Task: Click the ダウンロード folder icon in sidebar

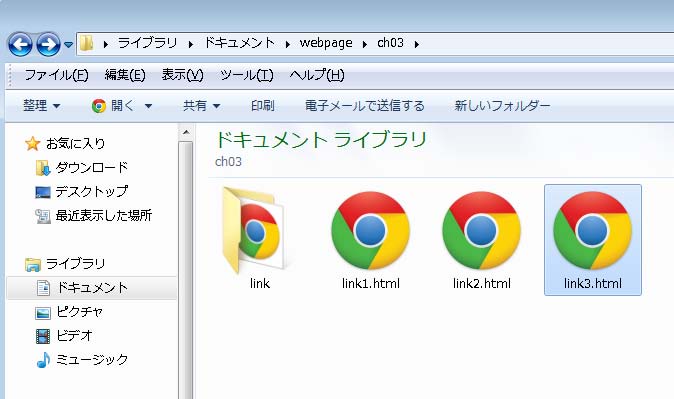Action: (43, 168)
